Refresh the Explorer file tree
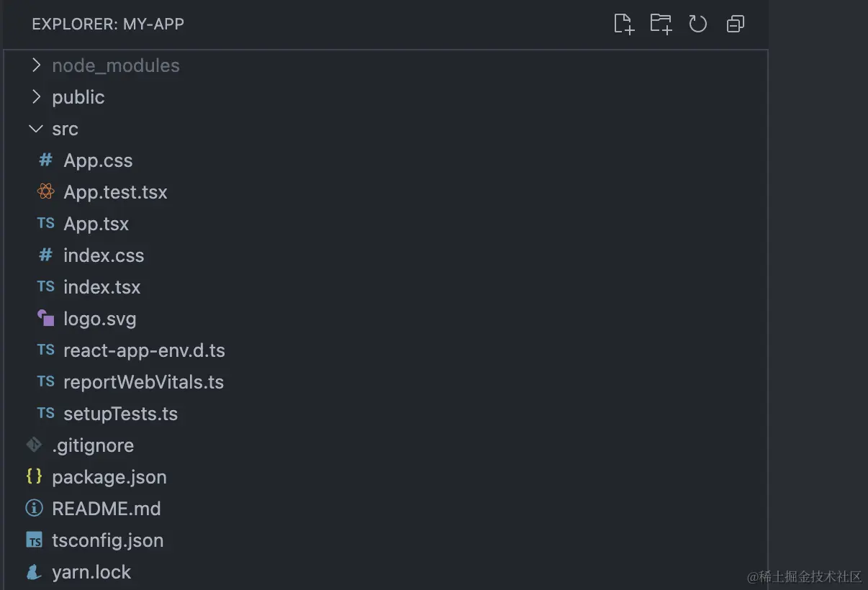The width and height of the screenshot is (868, 590). click(698, 24)
